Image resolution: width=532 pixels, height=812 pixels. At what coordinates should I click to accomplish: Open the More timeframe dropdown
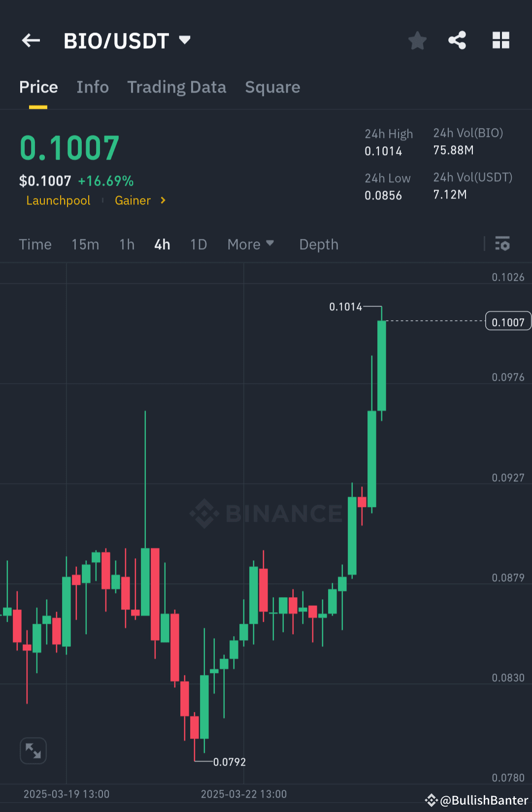tap(250, 244)
